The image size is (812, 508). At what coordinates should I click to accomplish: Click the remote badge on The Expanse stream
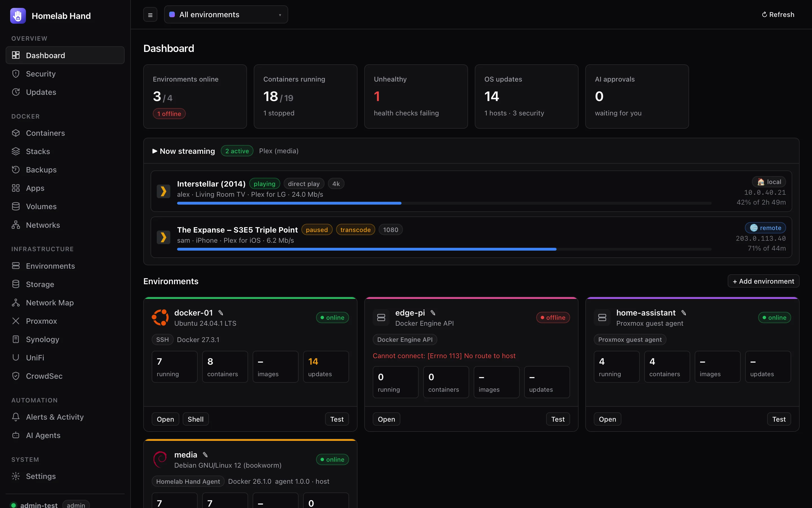(x=765, y=228)
